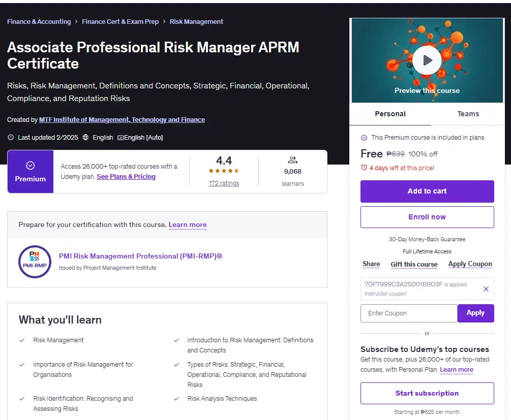This screenshot has width=511, height=420.
Task: Click the struck-through ₱639 original price
Action: pyautogui.click(x=395, y=154)
